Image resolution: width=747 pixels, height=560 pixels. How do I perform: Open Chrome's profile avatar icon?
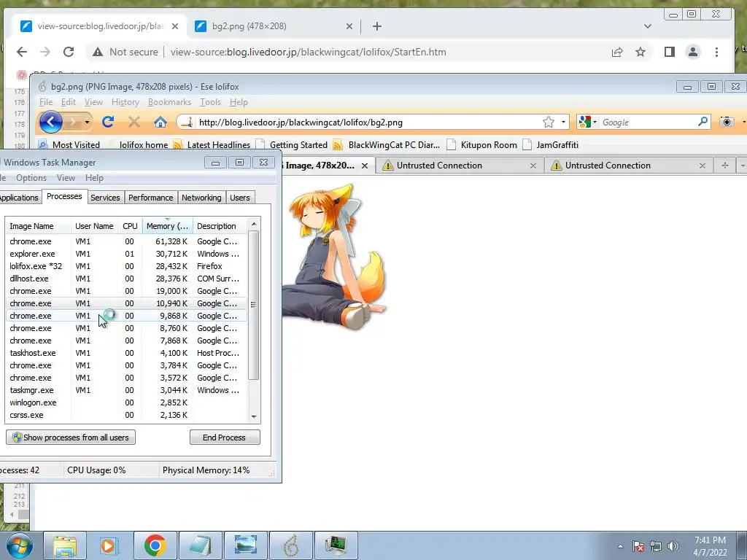click(693, 52)
